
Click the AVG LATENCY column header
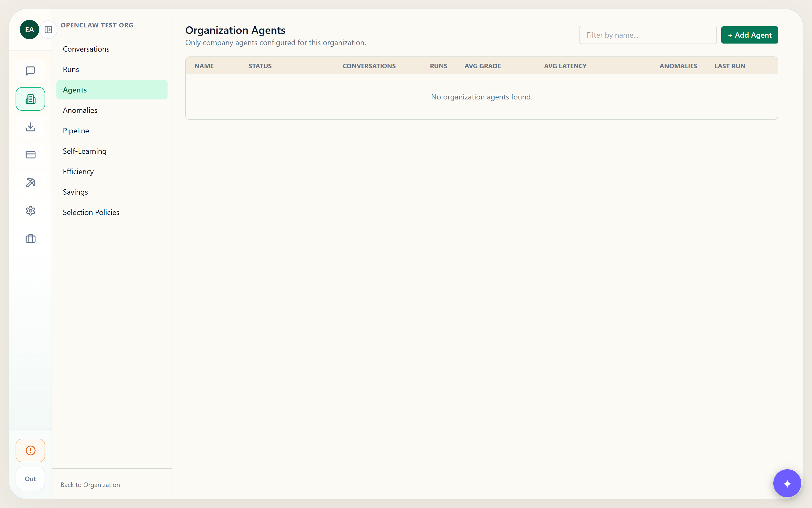tap(565, 66)
